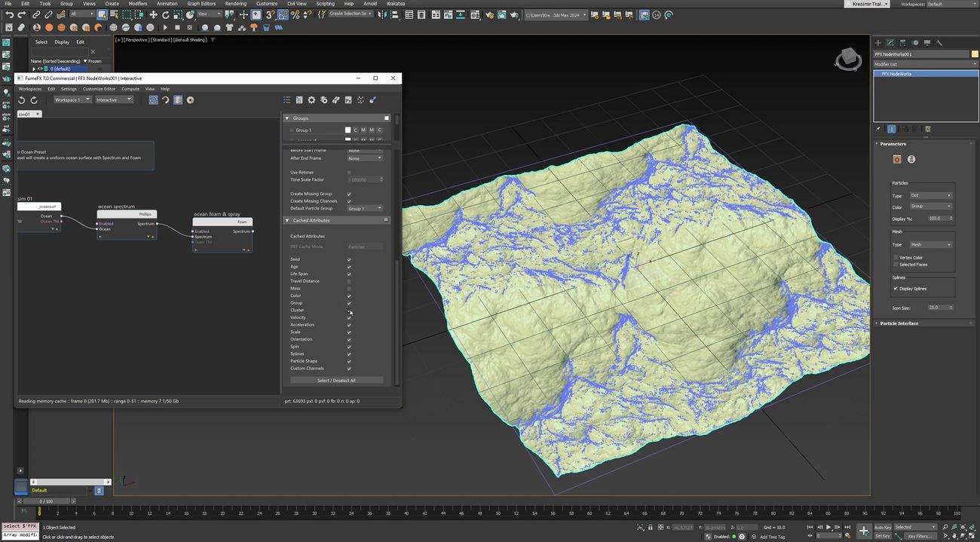980x542 pixels.
Task: Activate the Select and Move tool
Action: pos(153,14)
